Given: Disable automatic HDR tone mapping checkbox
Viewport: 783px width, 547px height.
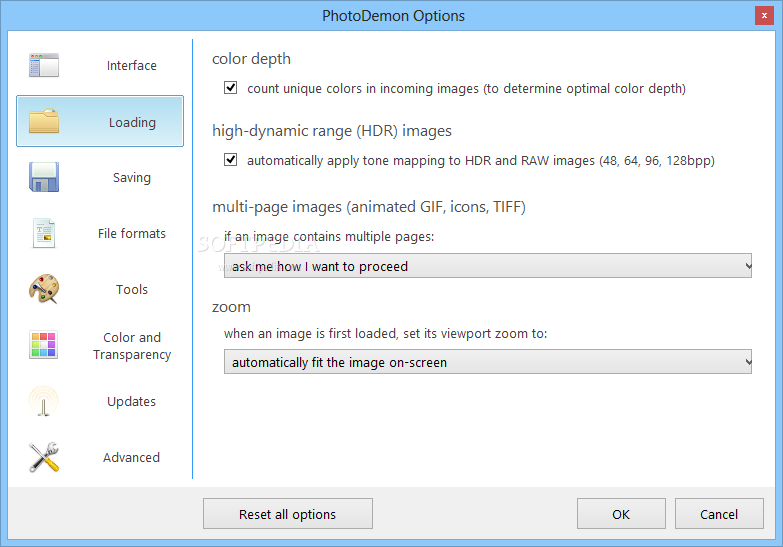Looking at the screenshot, I should 231,160.
